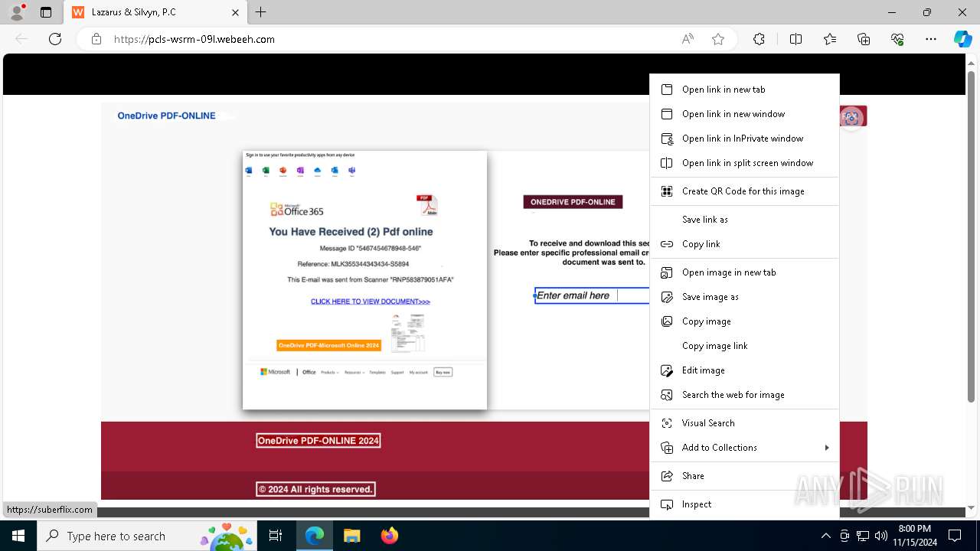This screenshot has height=551, width=980.
Task: Select Inspect in context menu
Action: (x=744, y=504)
